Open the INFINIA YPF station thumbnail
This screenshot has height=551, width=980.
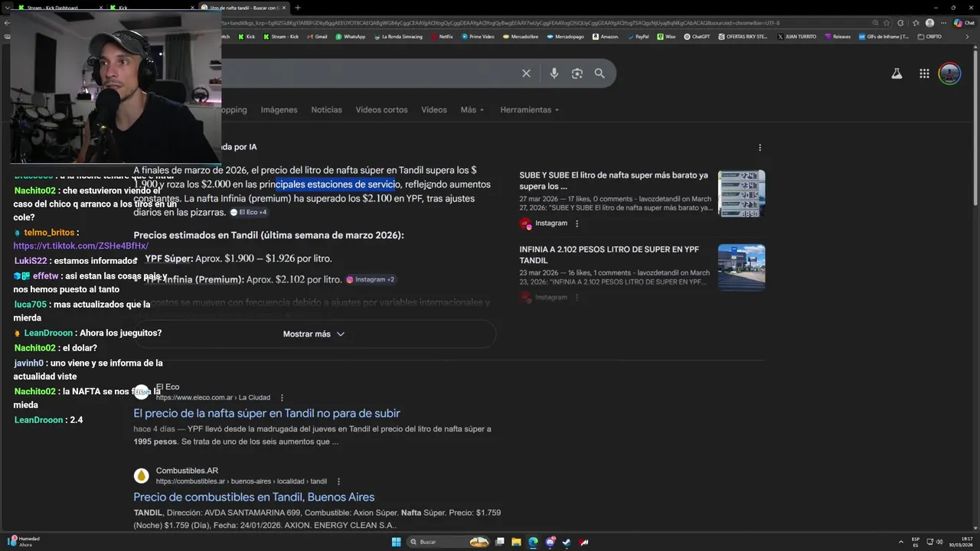741,268
